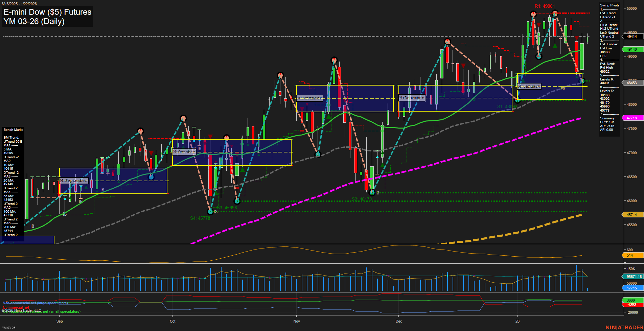Viewport: 644px width, 331px height.
Task: Click the red -4303 COT value marker
Action: coord(631,304)
